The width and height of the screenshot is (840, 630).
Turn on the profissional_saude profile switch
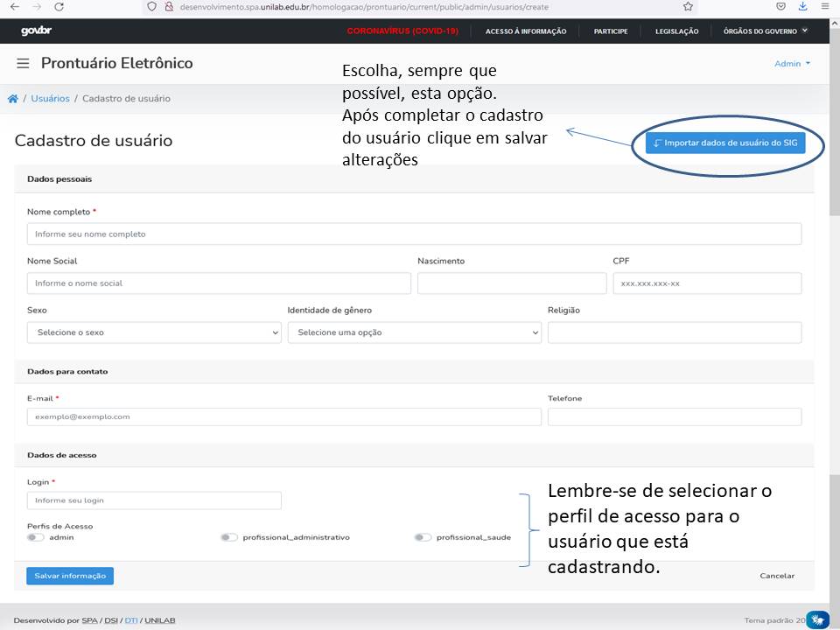tap(423, 537)
